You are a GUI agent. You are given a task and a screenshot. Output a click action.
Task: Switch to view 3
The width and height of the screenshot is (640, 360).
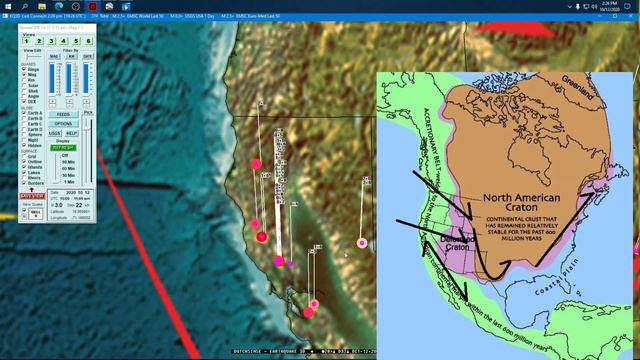(x=51, y=41)
